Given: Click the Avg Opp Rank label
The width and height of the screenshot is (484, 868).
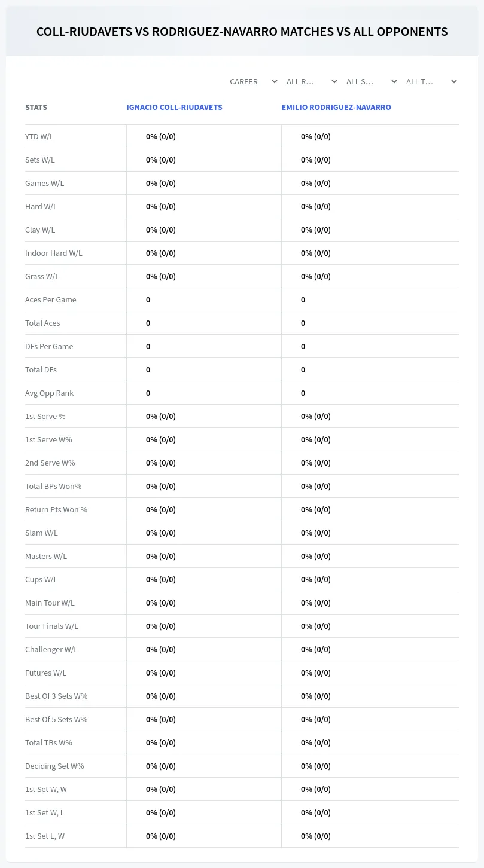Looking at the screenshot, I should pyautogui.click(x=49, y=393).
